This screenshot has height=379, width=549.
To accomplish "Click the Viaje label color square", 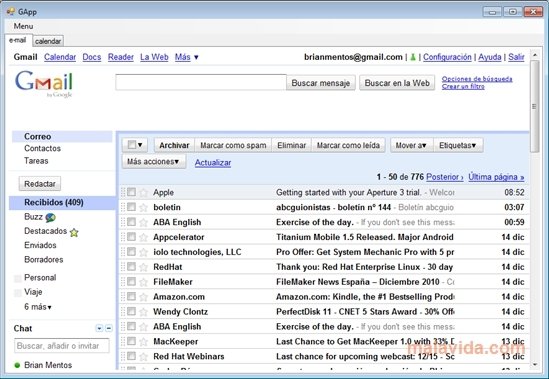I will [18, 293].
